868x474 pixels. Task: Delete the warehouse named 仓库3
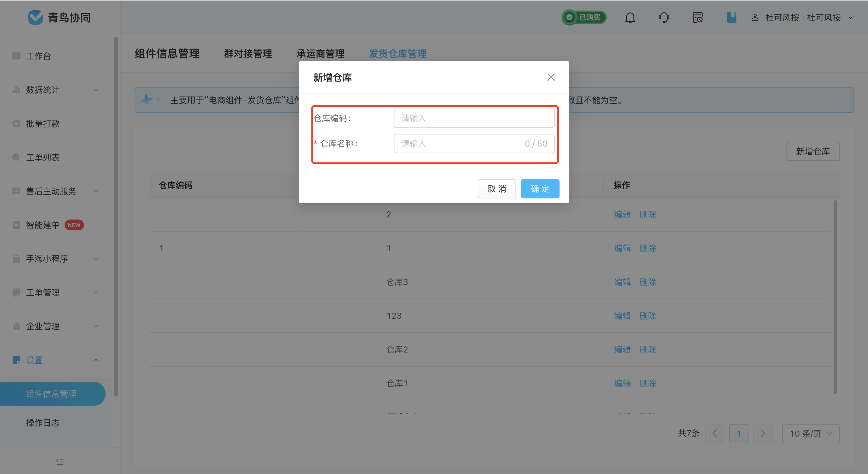coord(648,282)
